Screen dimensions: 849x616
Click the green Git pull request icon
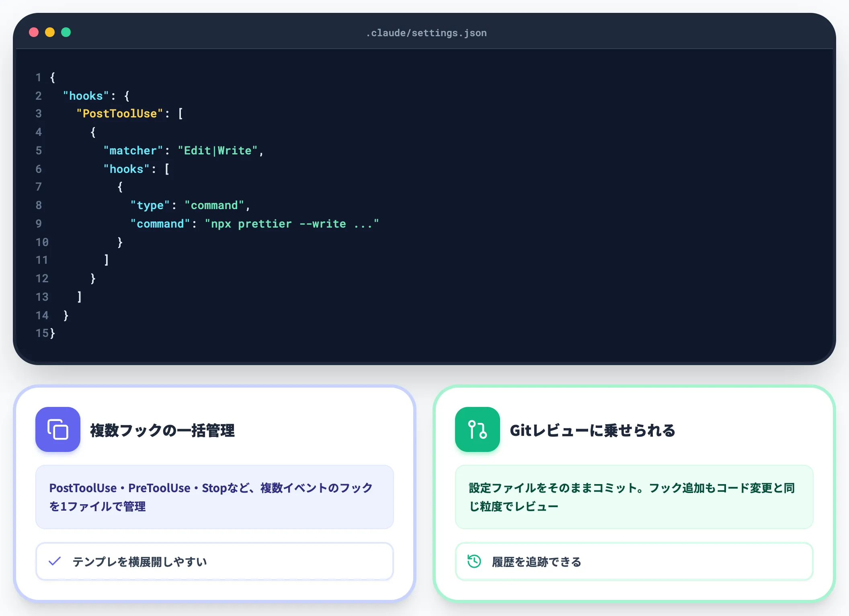tap(477, 429)
